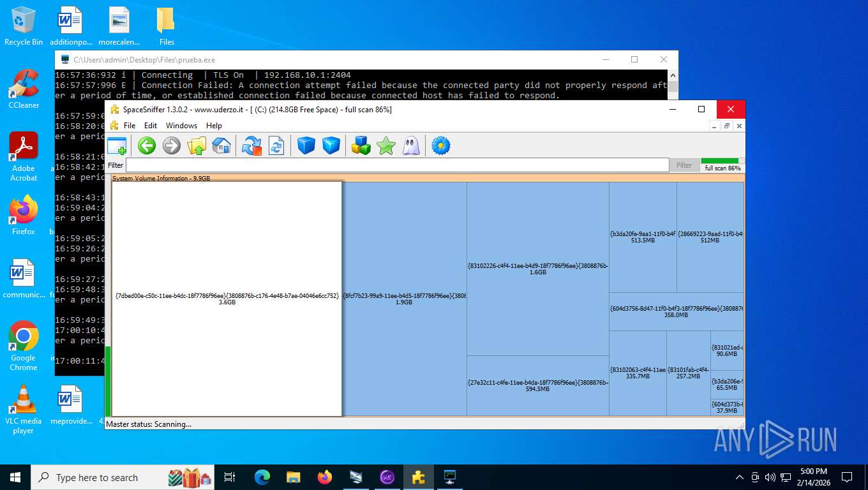Open the meprovide Word document icon
The width and height of the screenshot is (868, 490).
pos(70,405)
